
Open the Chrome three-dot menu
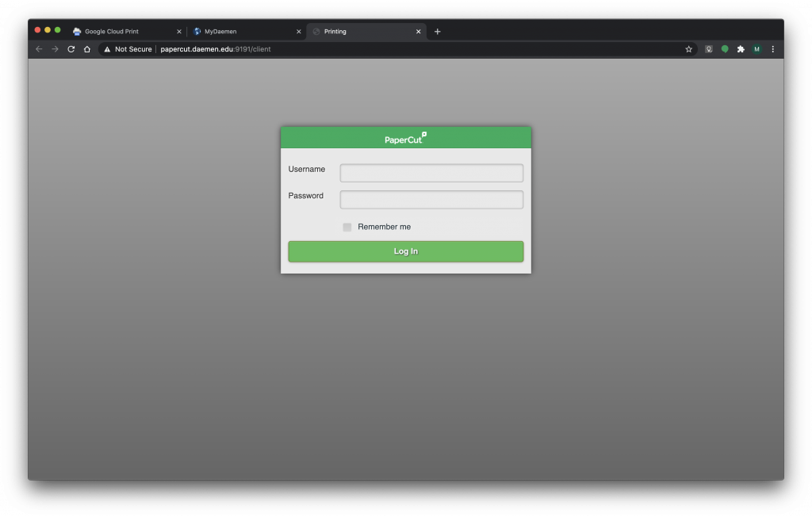pos(772,49)
